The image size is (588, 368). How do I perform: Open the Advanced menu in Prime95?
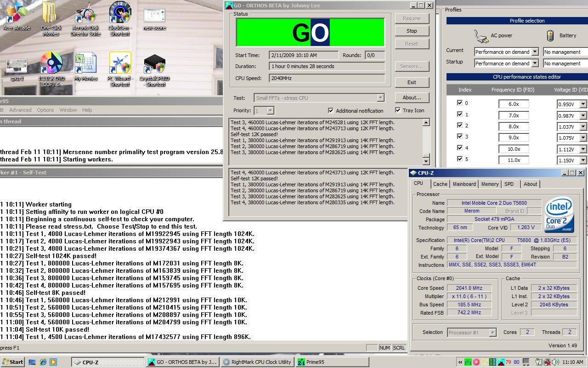click(20, 110)
